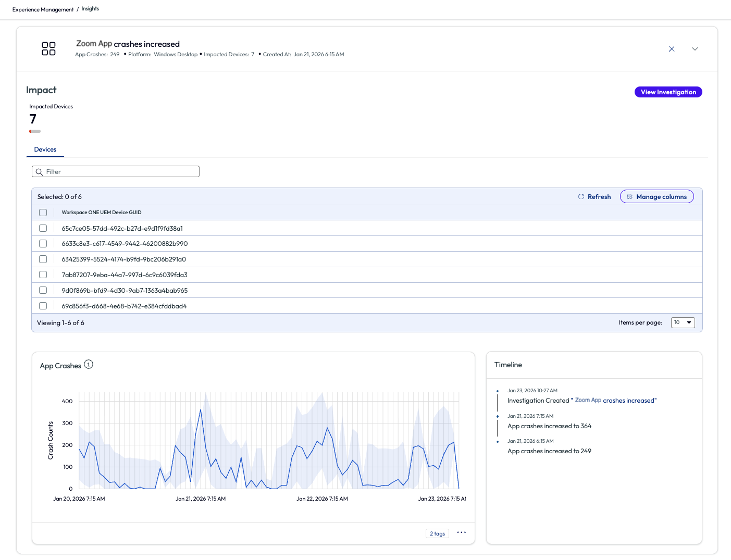Screen dimensions: 731x560
Task: Click the search icon in the Filter box
Action: click(x=39, y=172)
